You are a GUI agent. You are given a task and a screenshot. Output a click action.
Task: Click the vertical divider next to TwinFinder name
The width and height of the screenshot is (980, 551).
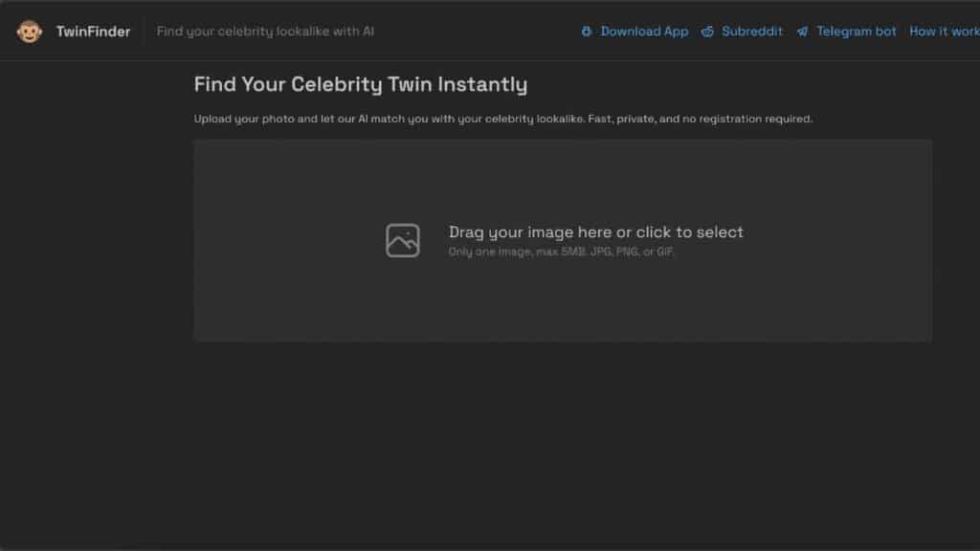144,32
